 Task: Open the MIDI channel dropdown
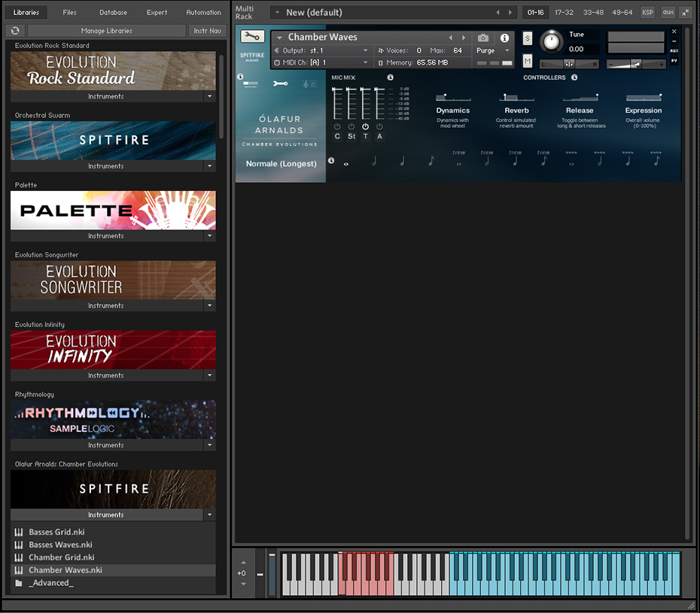point(322,62)
